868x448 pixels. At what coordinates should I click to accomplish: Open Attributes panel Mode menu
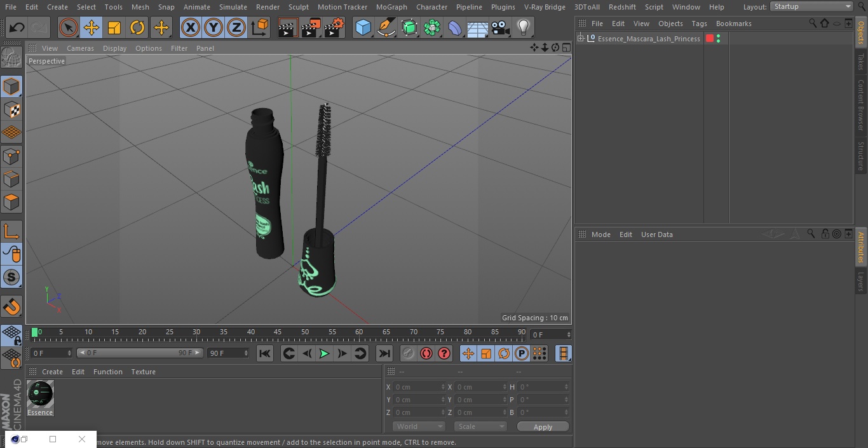click(600, 234)
